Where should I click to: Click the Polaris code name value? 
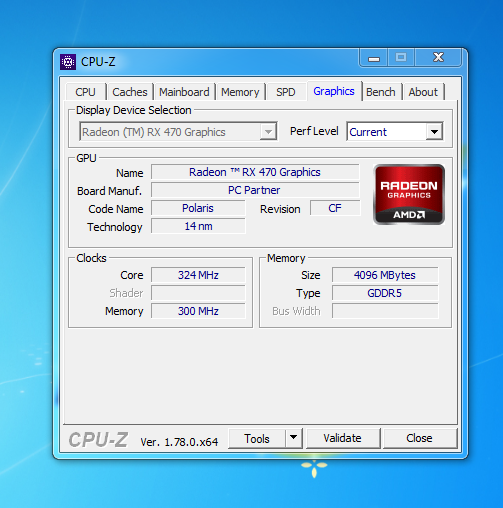198,208
